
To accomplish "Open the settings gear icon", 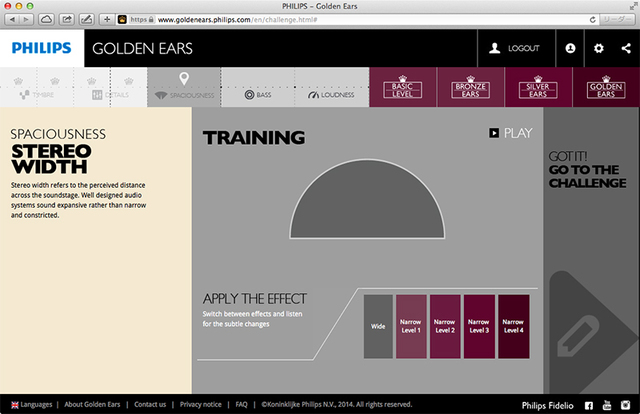I will (598, 48).
